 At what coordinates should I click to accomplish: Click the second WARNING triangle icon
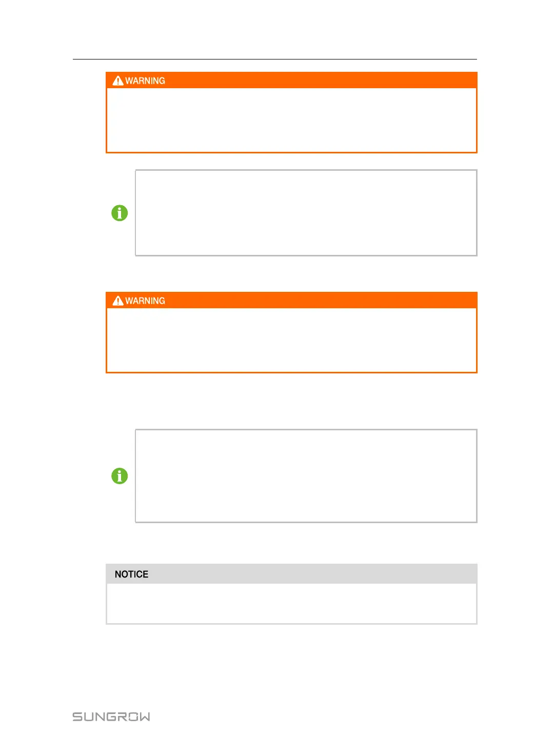(118, 301)
